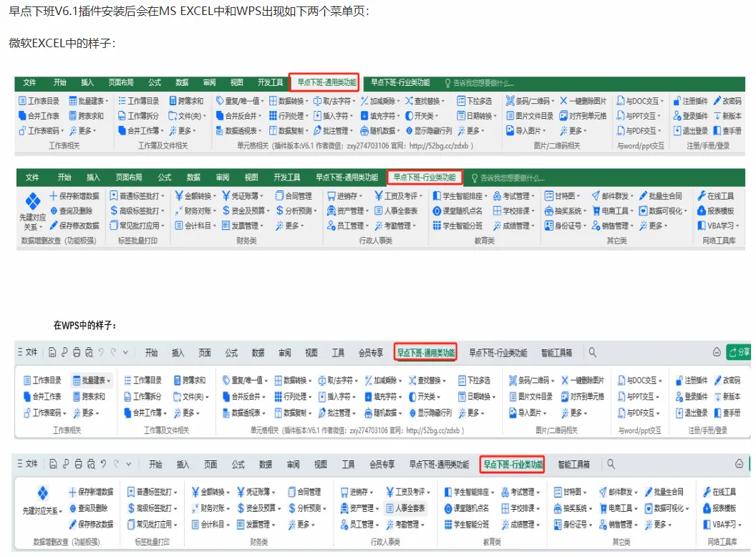Click 报表模板 in Excel 行业类 ribbon
This screenshot has width=756, height=557.
click(x=715, y=210)
